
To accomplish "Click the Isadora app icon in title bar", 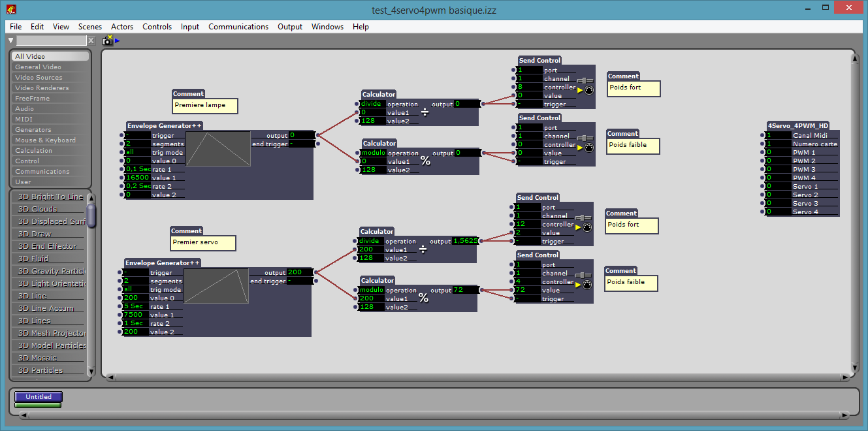I will click(12, 9).
